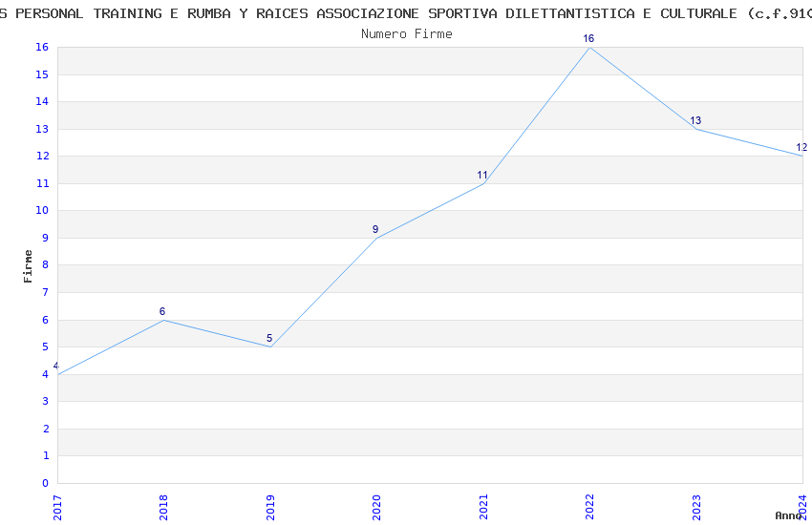Select the data label 13 above 2023
This screenshot has width=812, height=525.
(x=695, y=120)
